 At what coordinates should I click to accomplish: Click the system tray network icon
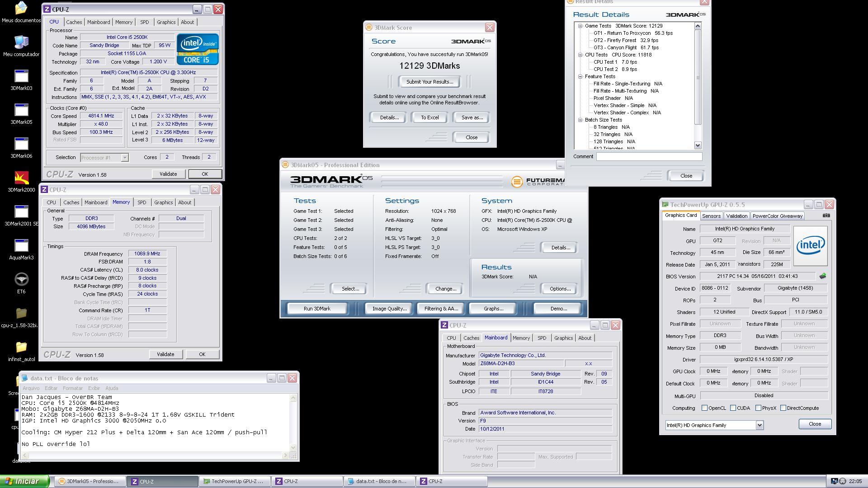(835, 481)
